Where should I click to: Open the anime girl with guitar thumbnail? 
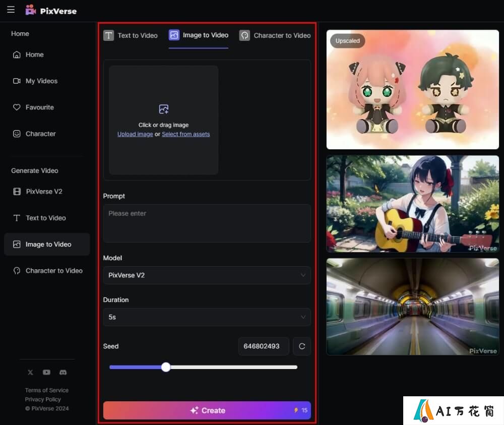tap(413, 204)
